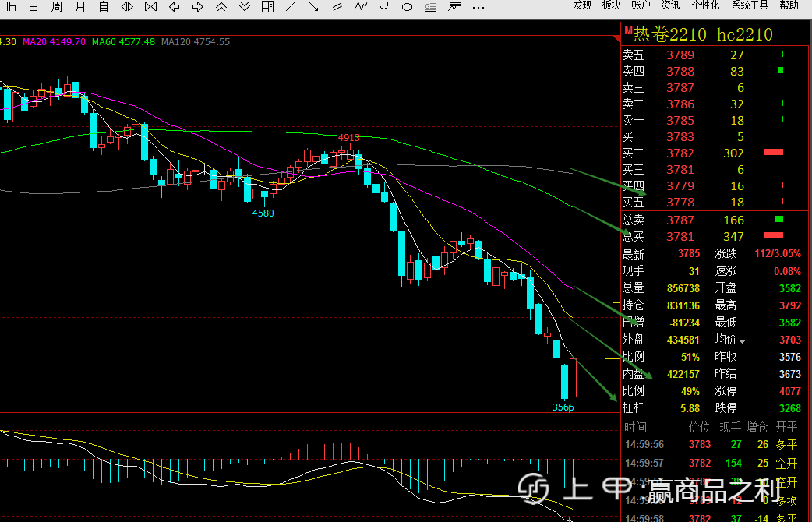Open the 个性化 menu

[x=705, y=5]
